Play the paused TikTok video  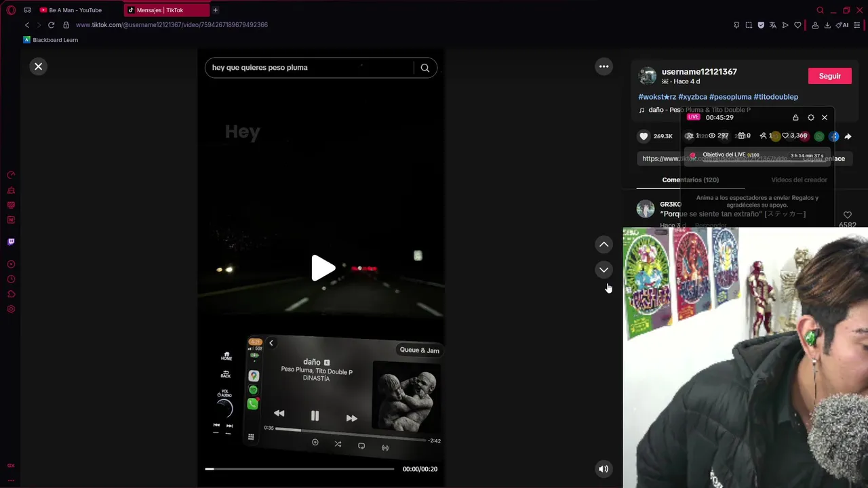point(322,268)
